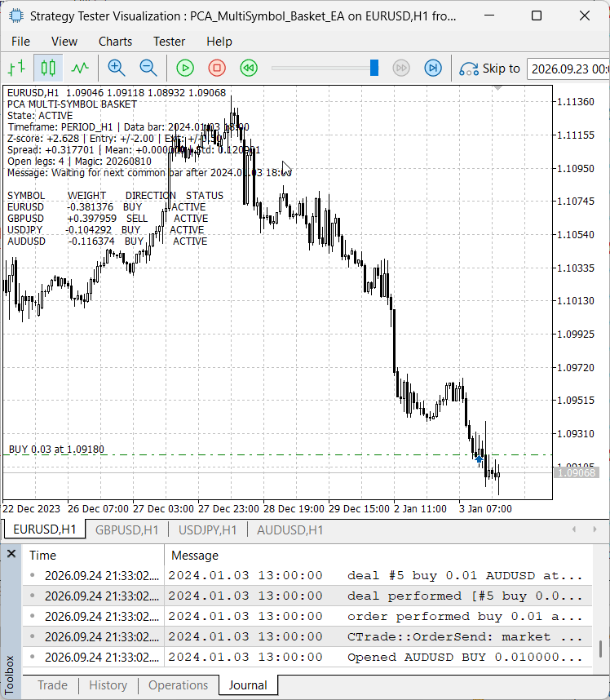
Task: Open the Trade tab in Toolbox
Action: [53, 684]
